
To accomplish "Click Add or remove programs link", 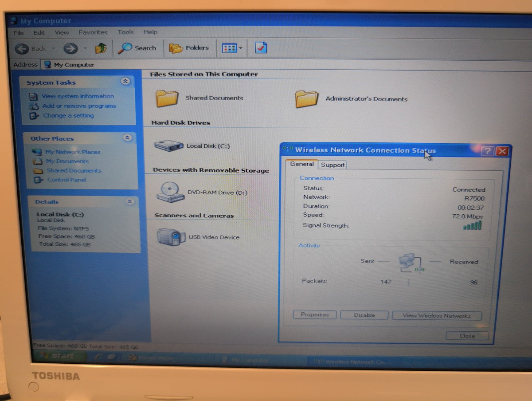I will 79,106.
